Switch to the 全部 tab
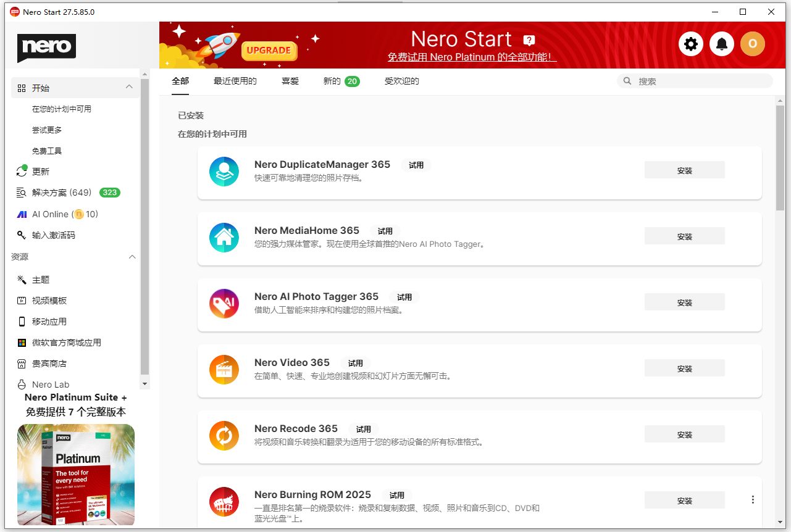 (x=180, y=81)
